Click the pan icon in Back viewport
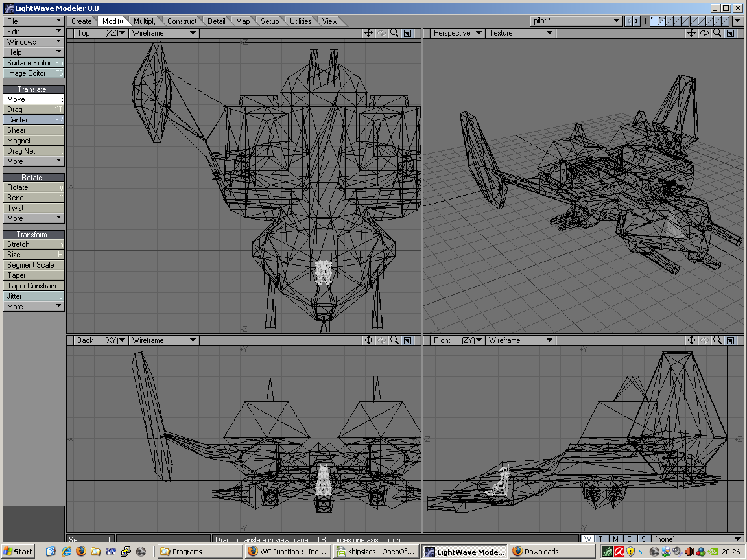 [x=368, y=340]
